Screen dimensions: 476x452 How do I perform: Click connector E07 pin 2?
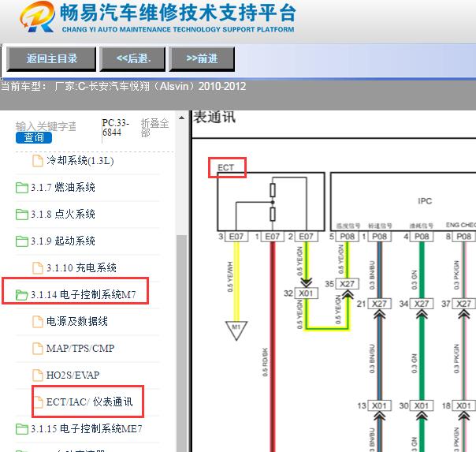(x=306, y=237)
